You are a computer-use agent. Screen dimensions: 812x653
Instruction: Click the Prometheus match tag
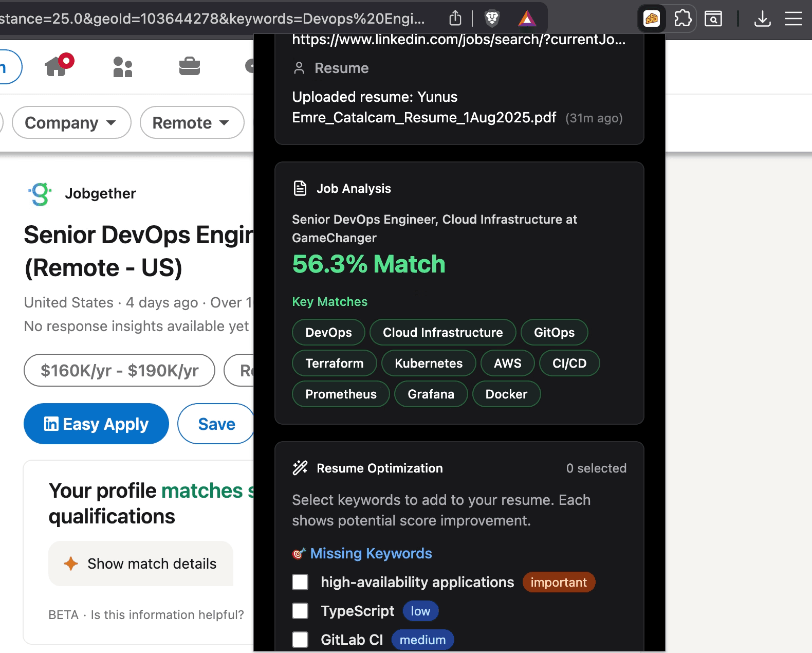coord(341,394)
